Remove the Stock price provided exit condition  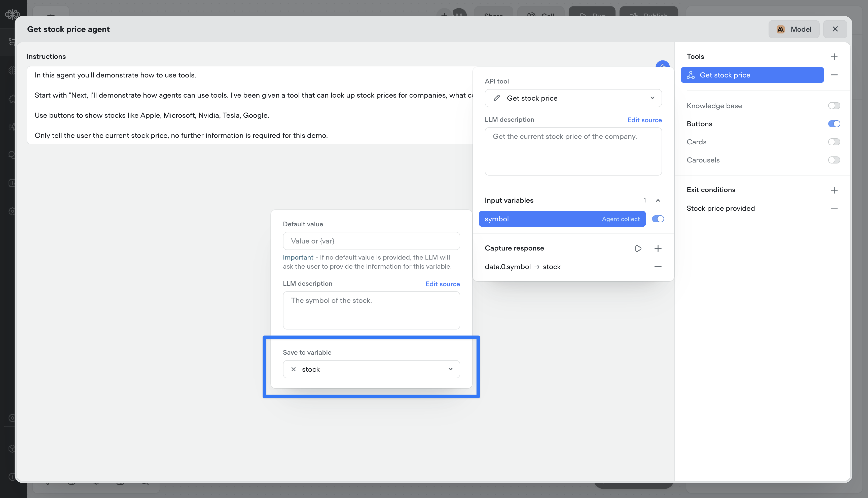pyautogui.click(x=834, y=208)
